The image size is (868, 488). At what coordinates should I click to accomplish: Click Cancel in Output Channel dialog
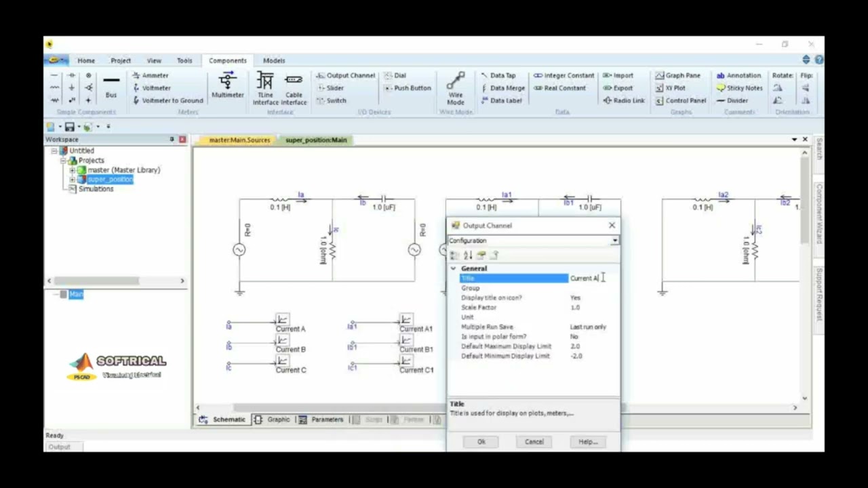(534, 442)
